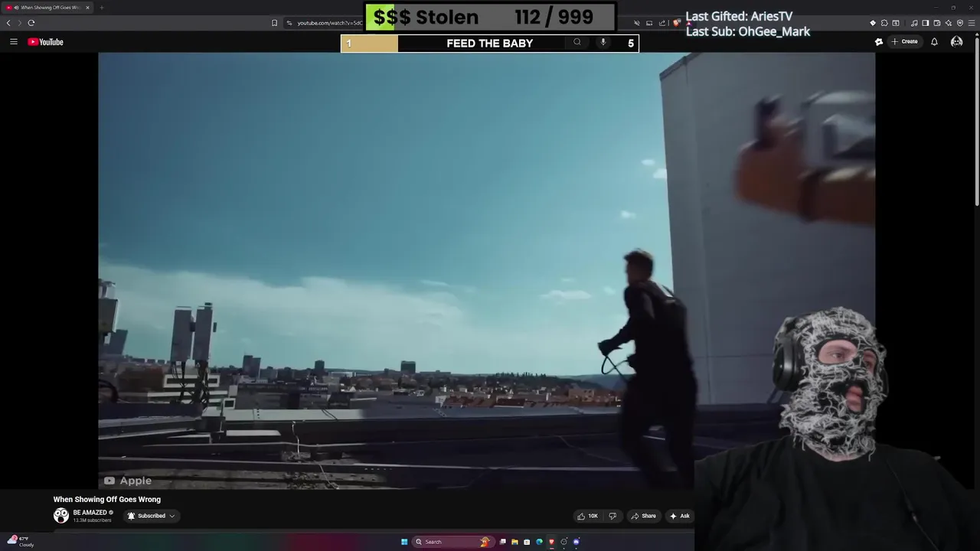980x551 pixels.
Task: Click the video player to pause
Action: (x=486, y=271)
